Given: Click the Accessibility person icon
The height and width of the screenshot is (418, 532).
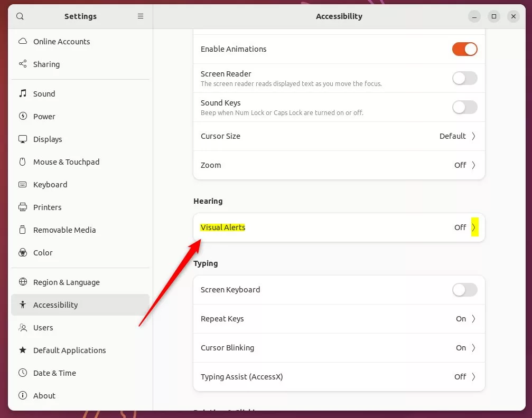Looking at the screenshot, I should (23, 305).
